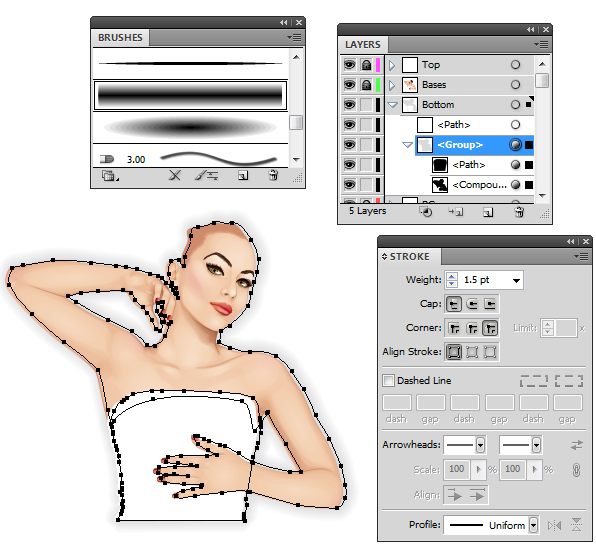Enable the Dashed Line checkbox

point(388,380)
